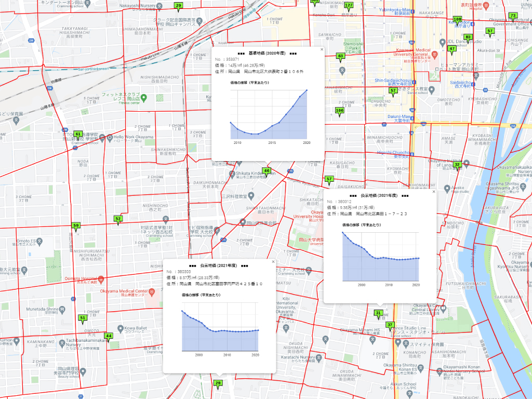Click the price trend chart in popup 353371
The image size is (532, 399).
point(269,114)
